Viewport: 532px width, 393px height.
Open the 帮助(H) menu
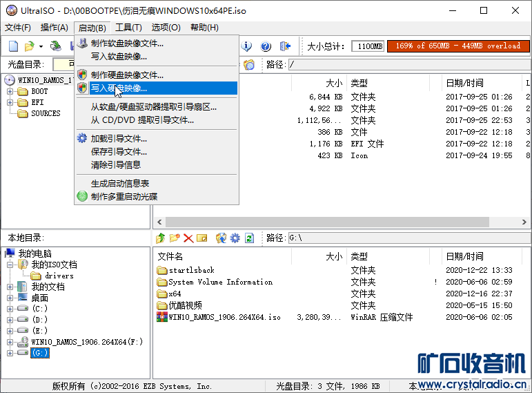coord(204,28)
